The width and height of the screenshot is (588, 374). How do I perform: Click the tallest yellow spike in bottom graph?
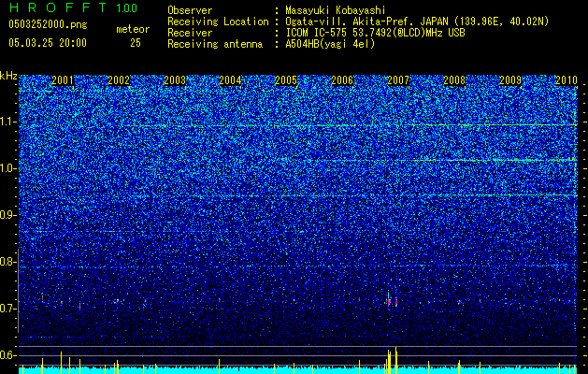[x=396, y=361]
